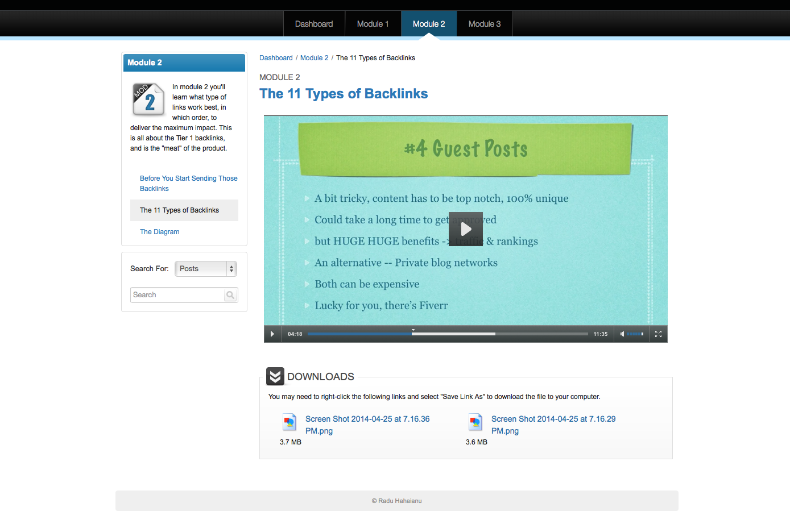Switch to the Module 1 tab
The width and height of the screenshot is (790, 532).
pyautogui.click(x=373, y=24)
